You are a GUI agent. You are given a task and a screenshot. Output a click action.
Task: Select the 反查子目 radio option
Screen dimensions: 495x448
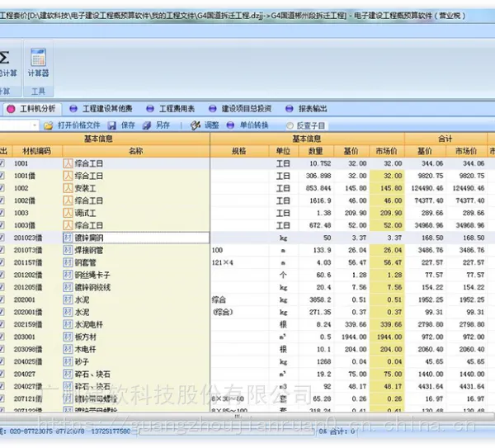coord(290,126)
